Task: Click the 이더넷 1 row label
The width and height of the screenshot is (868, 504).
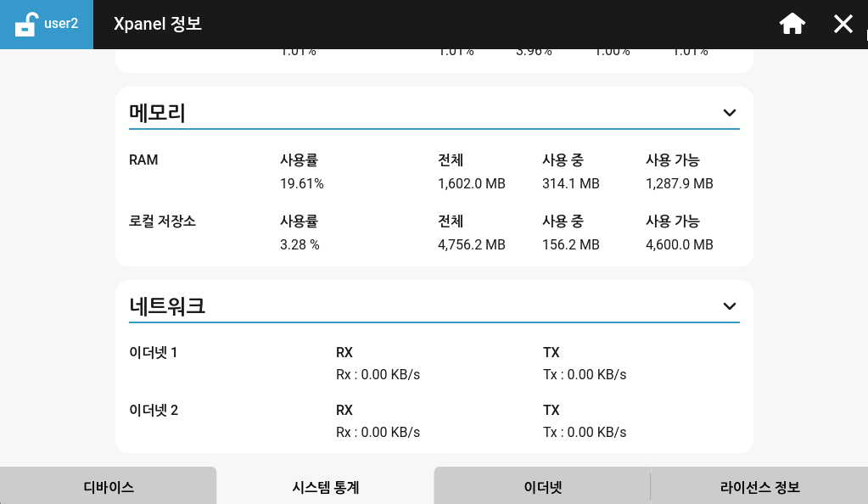Action: (x=153, y=352)
